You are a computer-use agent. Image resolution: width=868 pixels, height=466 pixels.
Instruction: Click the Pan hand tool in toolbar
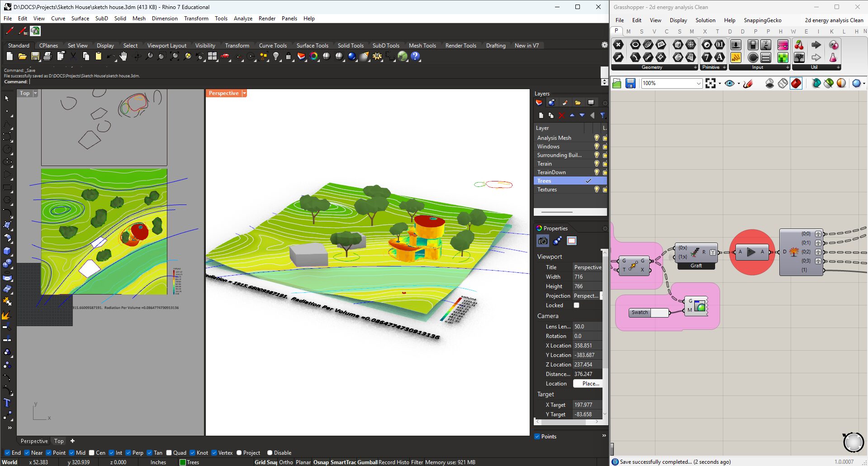[123, 57]
